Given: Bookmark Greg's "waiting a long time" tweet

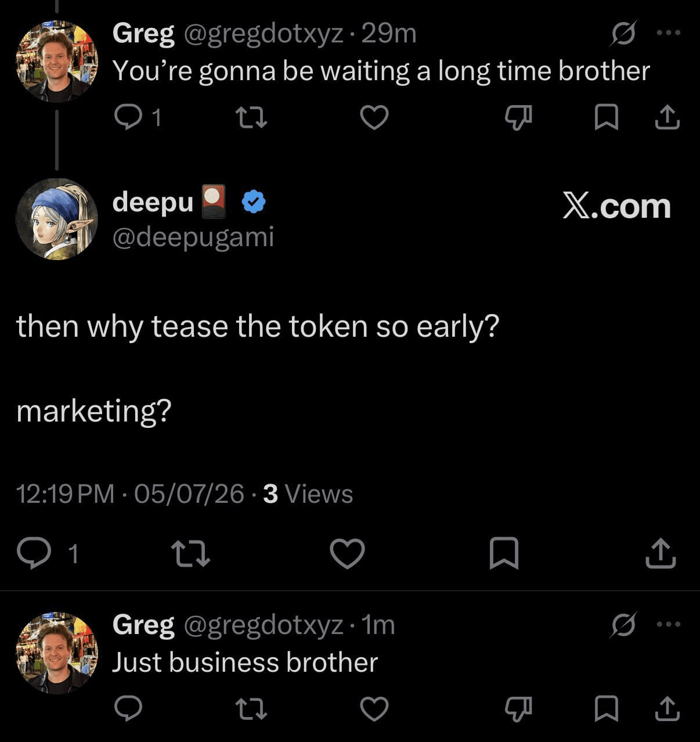Looking at the screenshot, I should tap(607, 117).
